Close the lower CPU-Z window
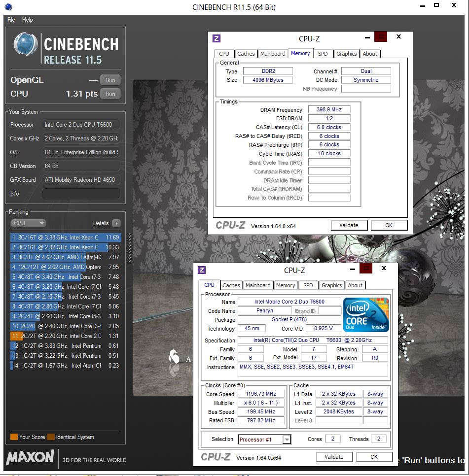 (x=384, y=268)
